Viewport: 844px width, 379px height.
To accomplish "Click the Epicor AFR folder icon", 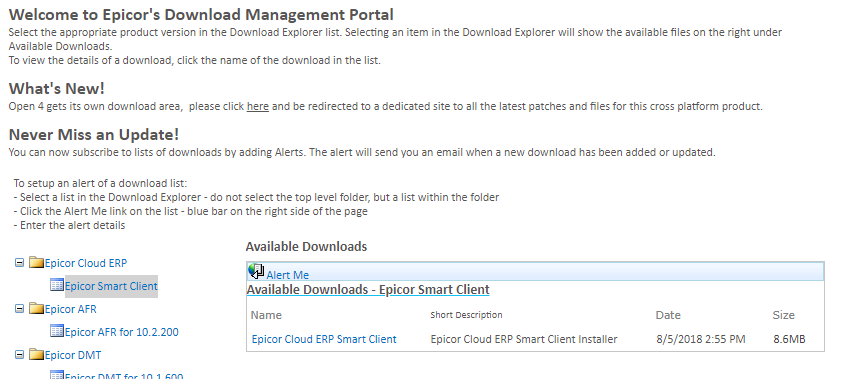I will (37, 309).
